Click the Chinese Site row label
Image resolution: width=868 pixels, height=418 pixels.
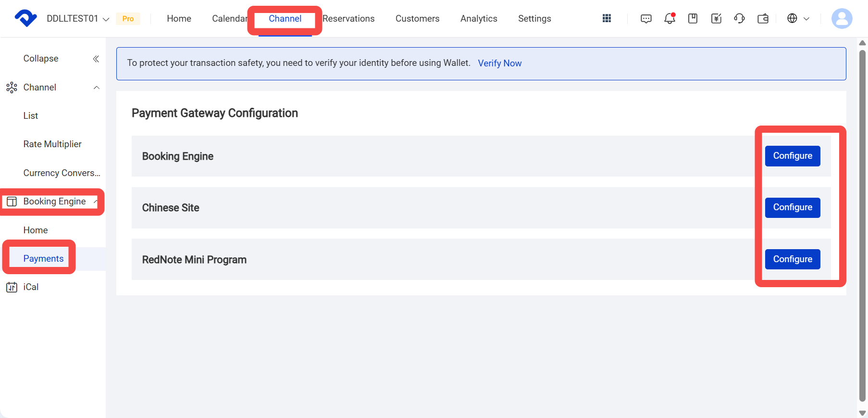click(171, 208)
